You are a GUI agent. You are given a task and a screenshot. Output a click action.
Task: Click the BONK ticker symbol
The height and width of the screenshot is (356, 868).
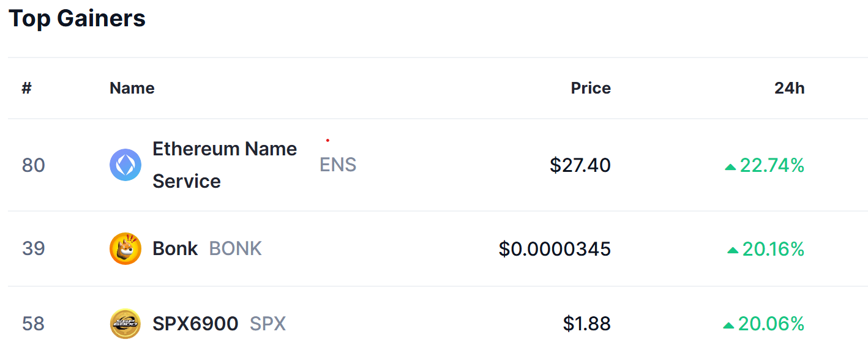pos(236,249)
